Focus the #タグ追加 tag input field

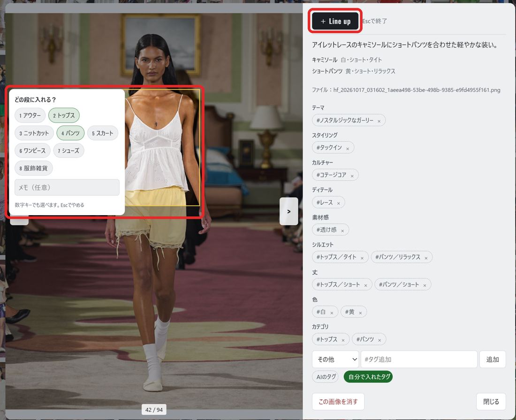tap(419, 359)
